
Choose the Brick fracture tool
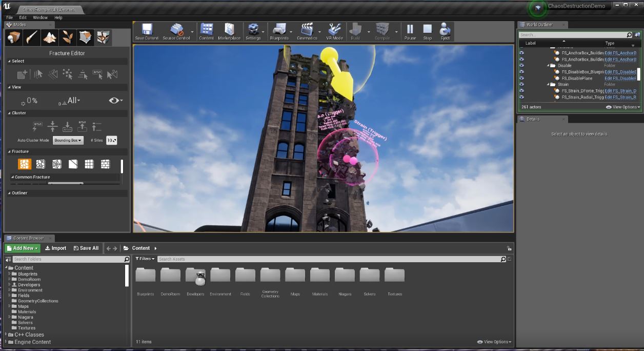click(x=105, y=164)
